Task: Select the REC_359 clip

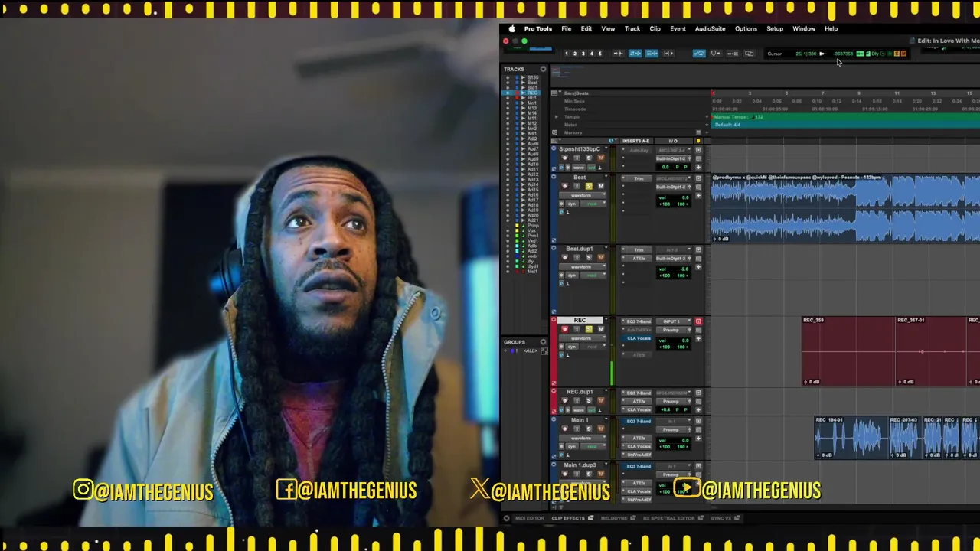Action: (848, 351)
